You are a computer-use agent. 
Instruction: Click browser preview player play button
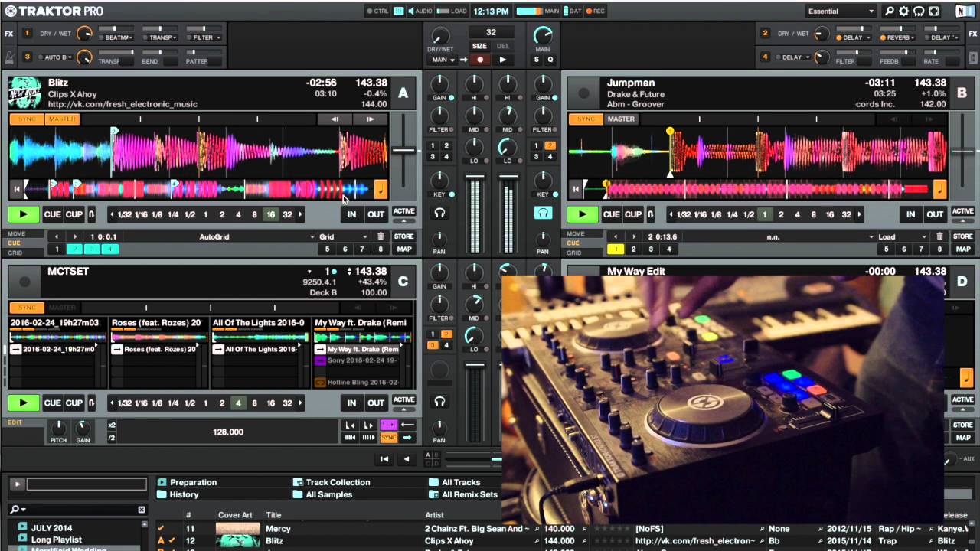(x=16, y=484)
